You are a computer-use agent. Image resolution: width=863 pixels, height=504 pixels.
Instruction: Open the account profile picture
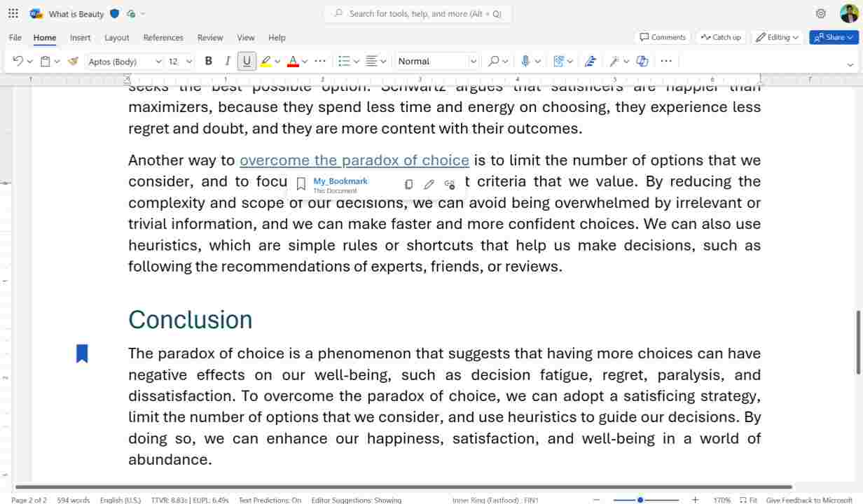[x=849, y=13]
